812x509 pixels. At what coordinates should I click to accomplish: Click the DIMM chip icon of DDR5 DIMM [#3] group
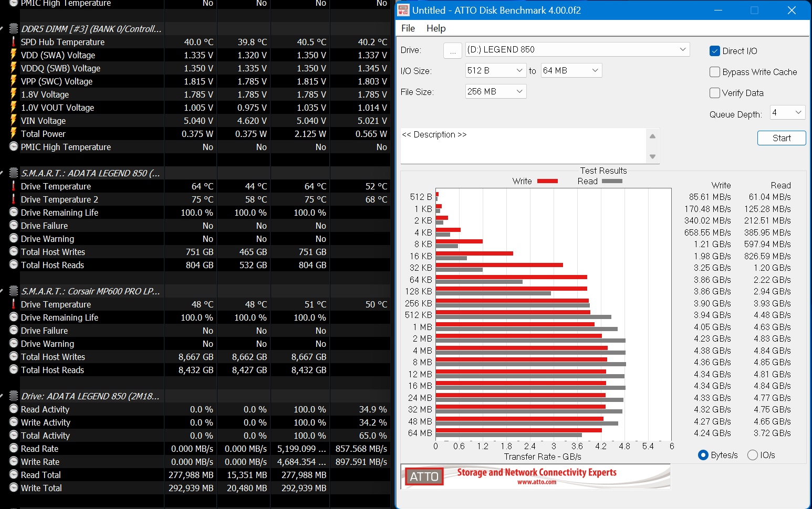coord(14,28)
